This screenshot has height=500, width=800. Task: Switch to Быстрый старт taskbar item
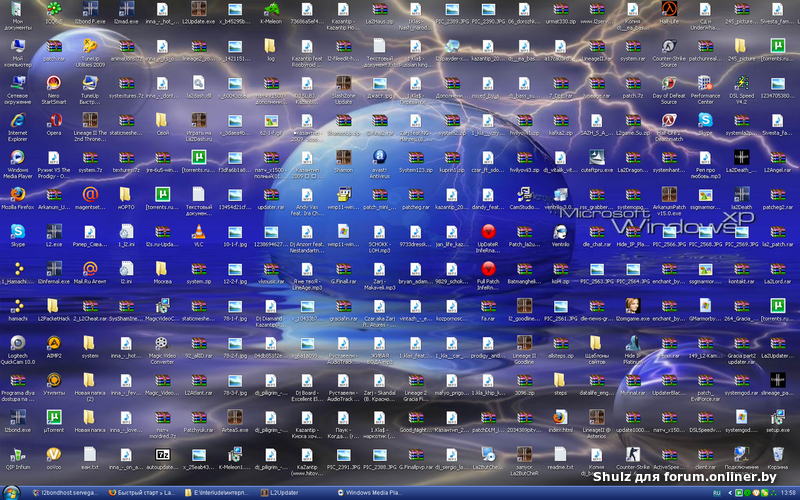(x=141, y=493)
